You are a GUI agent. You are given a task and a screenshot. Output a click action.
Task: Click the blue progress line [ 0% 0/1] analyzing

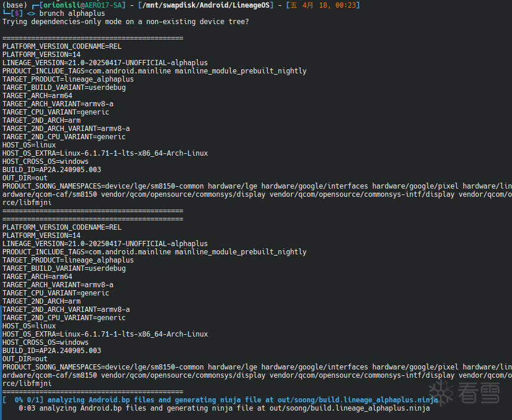click(220, 400)
